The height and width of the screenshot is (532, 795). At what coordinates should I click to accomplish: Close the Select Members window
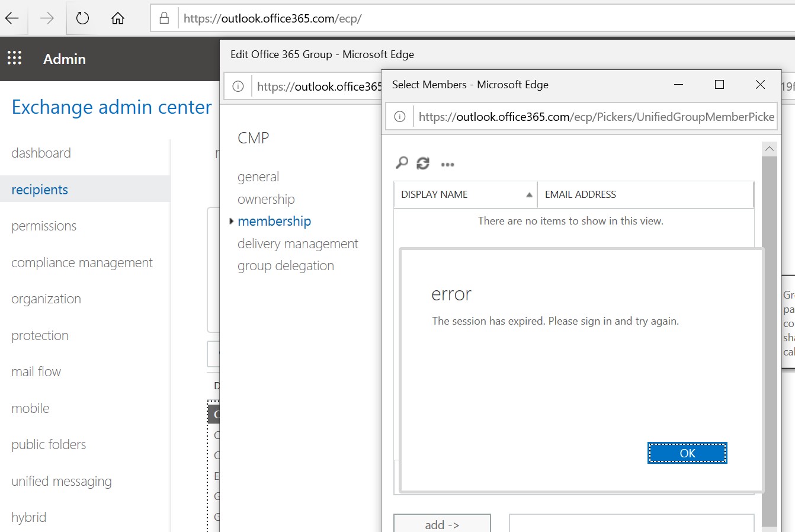[760, 85]
